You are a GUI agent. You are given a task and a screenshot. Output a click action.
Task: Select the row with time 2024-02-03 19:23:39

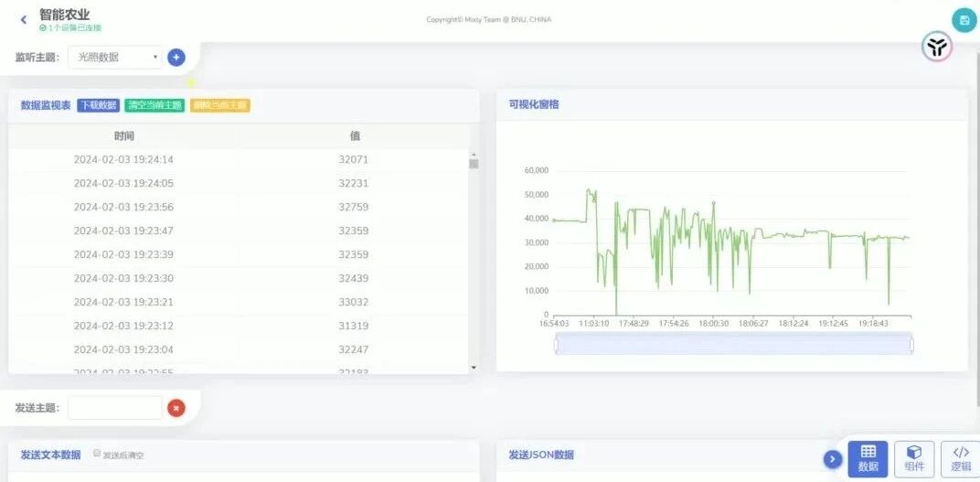coord(239,254)
